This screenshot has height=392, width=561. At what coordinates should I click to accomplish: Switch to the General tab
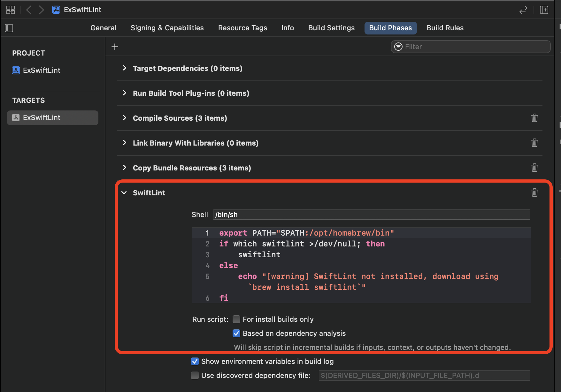coord(103,28)
